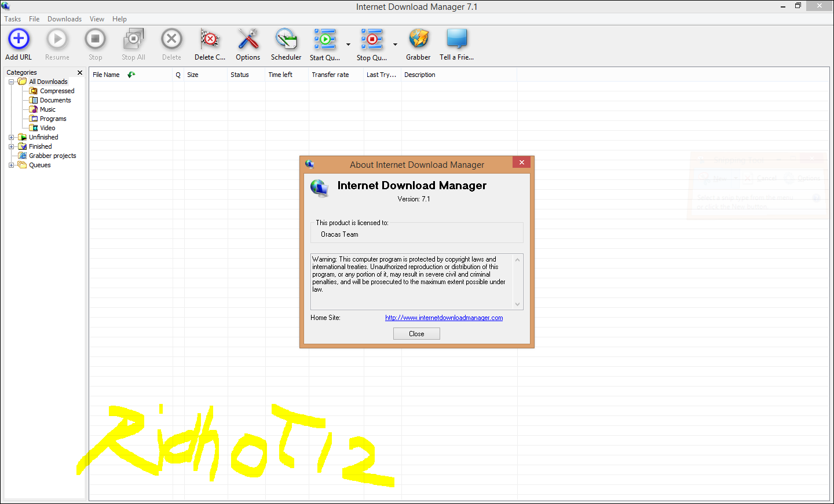Collapse the All Downloads tree node

click(11, 82)
